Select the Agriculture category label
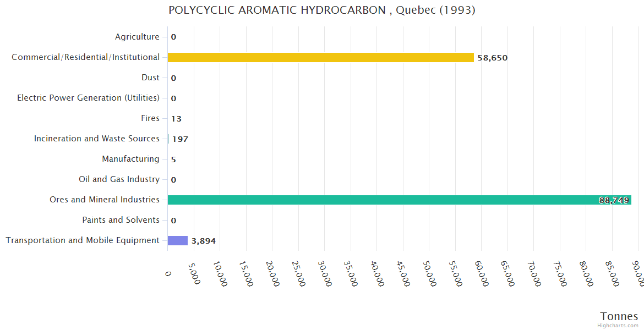Viewport: 644px width, 330px height. click(x=137, y=37)
